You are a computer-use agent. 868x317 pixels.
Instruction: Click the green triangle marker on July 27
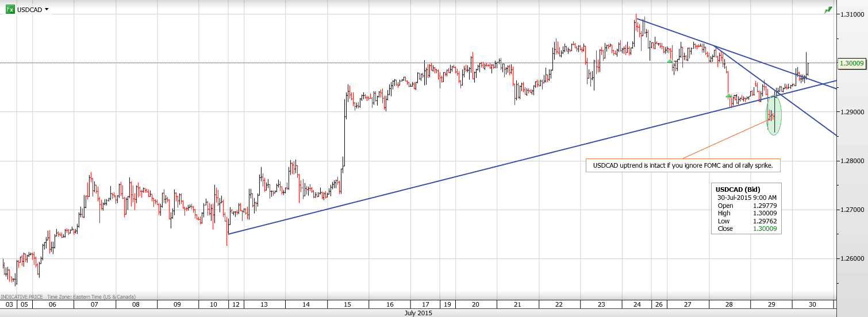[669, 61]
